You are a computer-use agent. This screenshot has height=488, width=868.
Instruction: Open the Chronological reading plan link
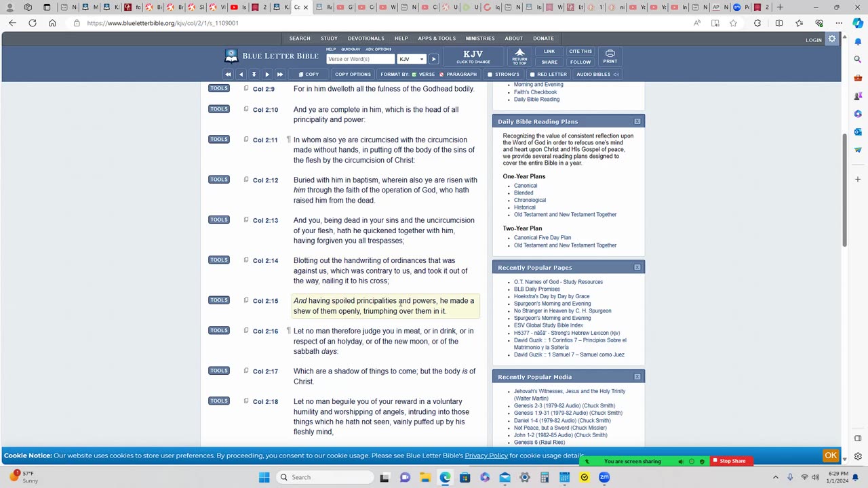click(x=530, y=200)
